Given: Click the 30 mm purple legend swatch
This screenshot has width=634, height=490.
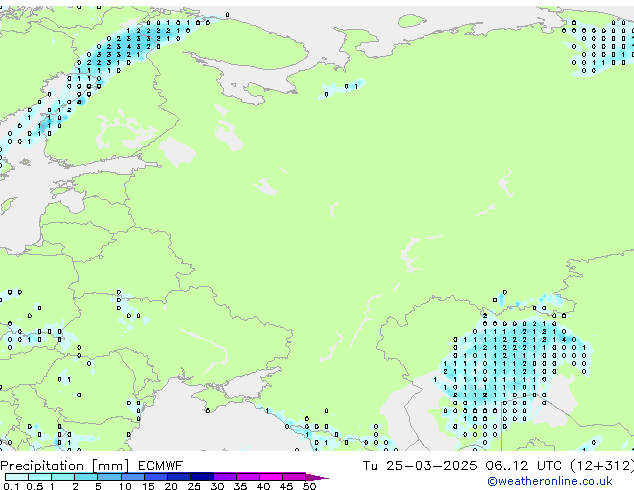Looking at the screenshot, I should [226, 477].
